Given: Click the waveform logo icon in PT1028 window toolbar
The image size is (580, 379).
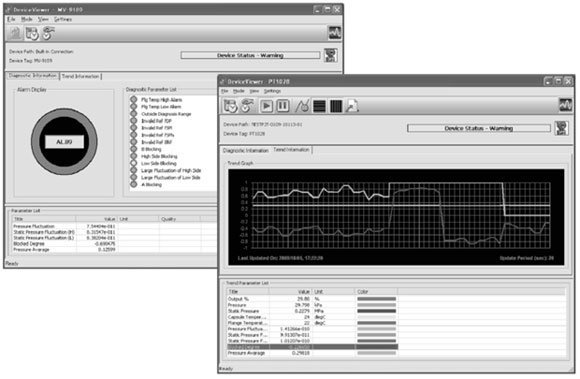Looking at the screenshot, I should 565,105.
